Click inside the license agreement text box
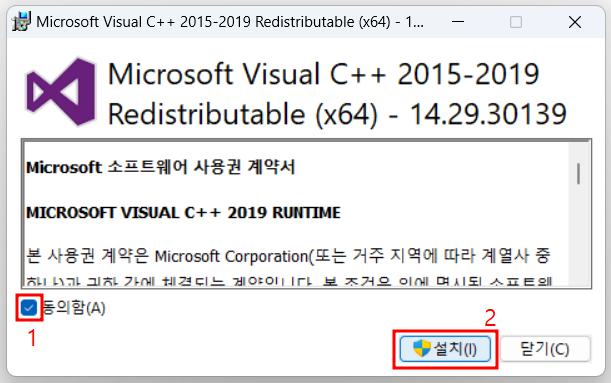This screenshot has height=383, width=611. pyautogui.click(x=296, y=214)
